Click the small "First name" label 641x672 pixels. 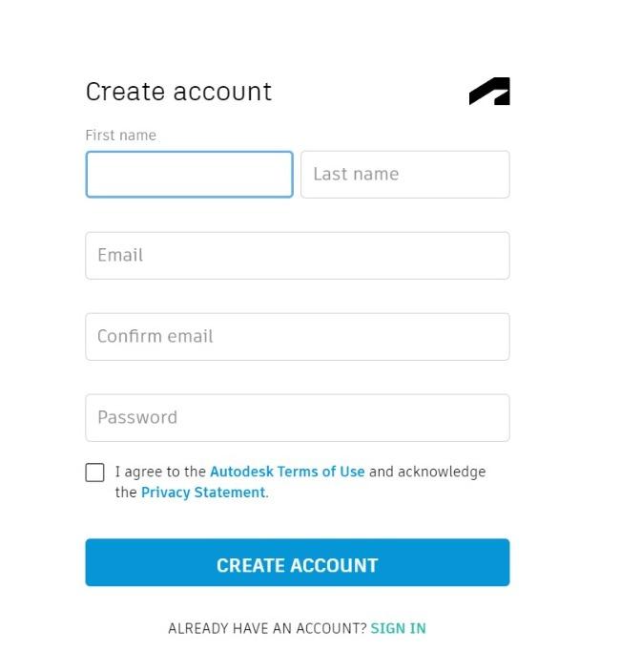point(120,136)
